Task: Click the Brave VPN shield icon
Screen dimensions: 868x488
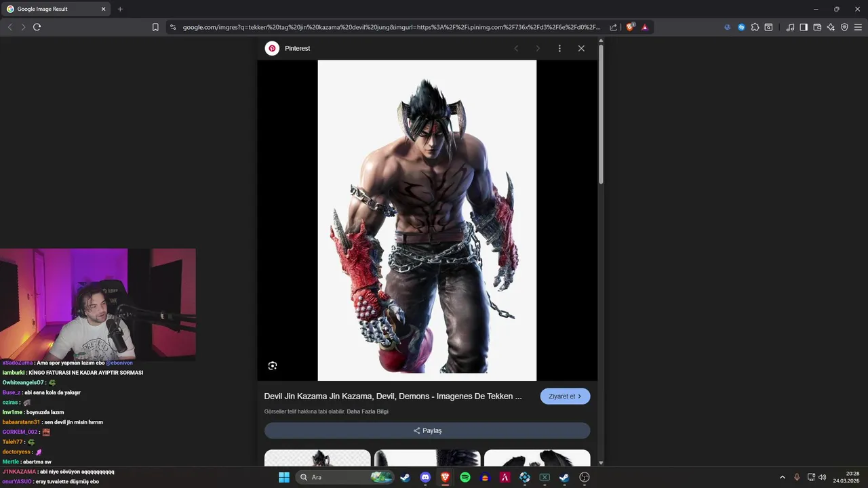Action: pyautogui.click(x=844, y=27)
